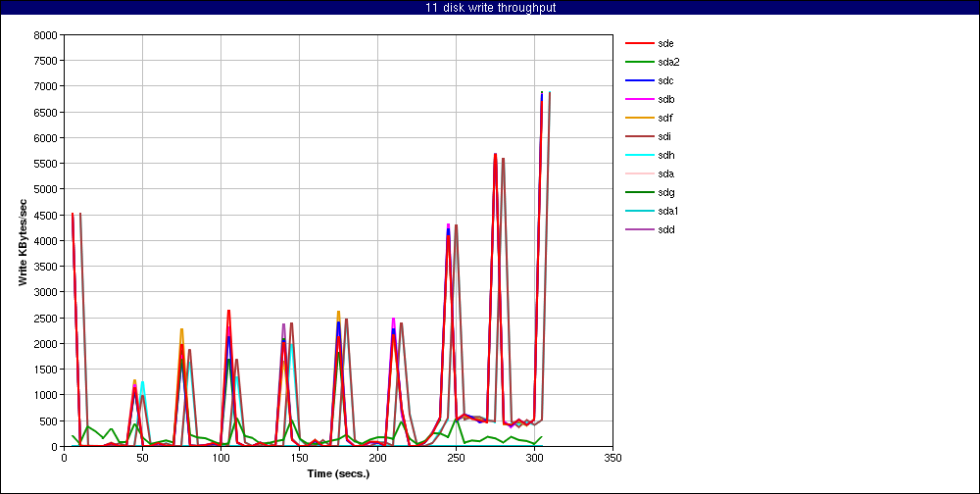Click the 'Write KBytes/sec' axis label
The height and width of the screenshot is (494, 980).
tap(23, 241)
